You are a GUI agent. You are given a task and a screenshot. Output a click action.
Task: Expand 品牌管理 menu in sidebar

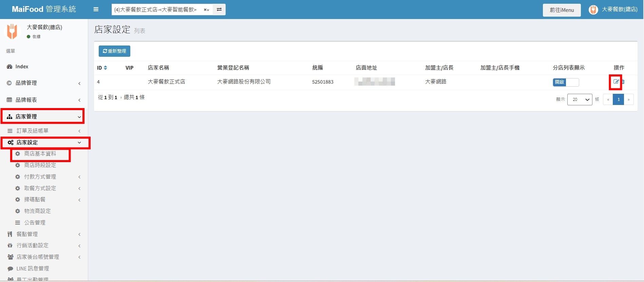(26, 83)
